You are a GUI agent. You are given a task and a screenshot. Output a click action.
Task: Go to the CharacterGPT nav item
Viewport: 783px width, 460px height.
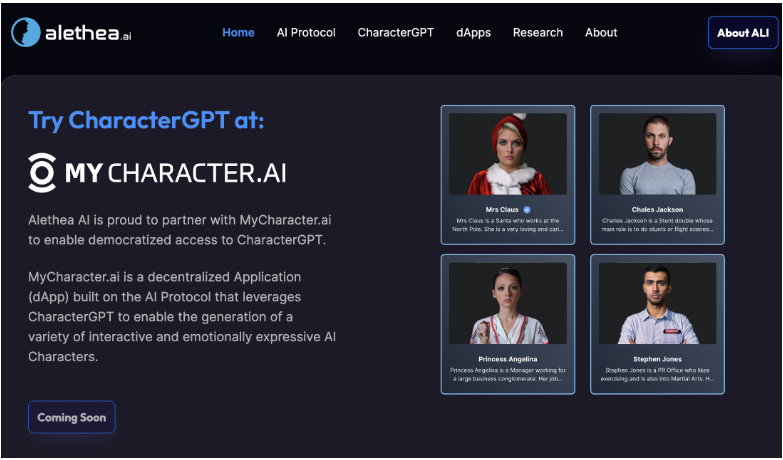pos(395,32)
